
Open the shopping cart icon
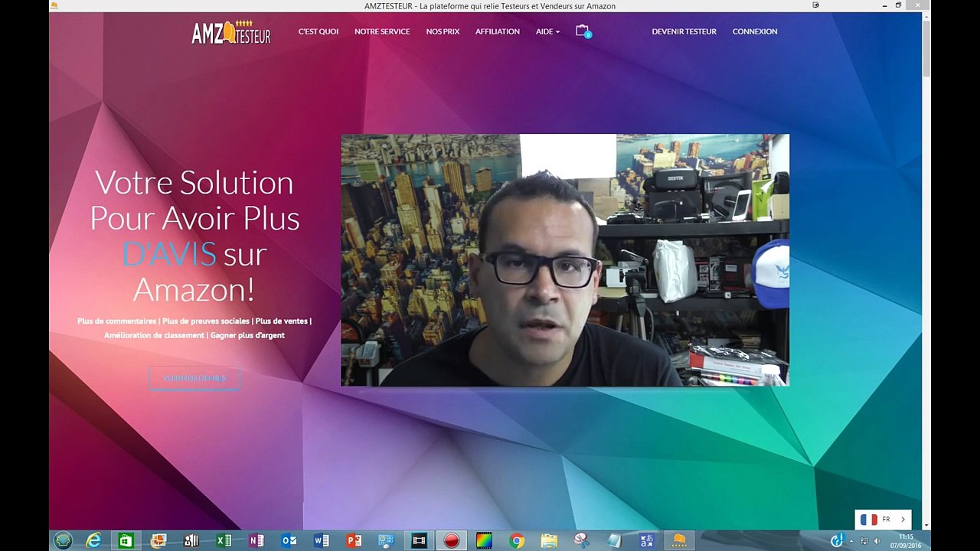[583, 31]
